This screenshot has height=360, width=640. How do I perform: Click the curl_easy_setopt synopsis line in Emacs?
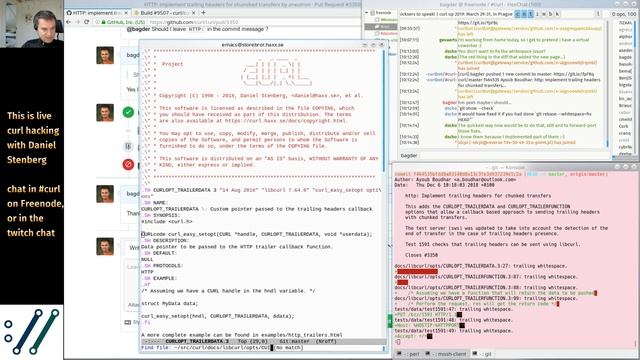coord(256,234)
